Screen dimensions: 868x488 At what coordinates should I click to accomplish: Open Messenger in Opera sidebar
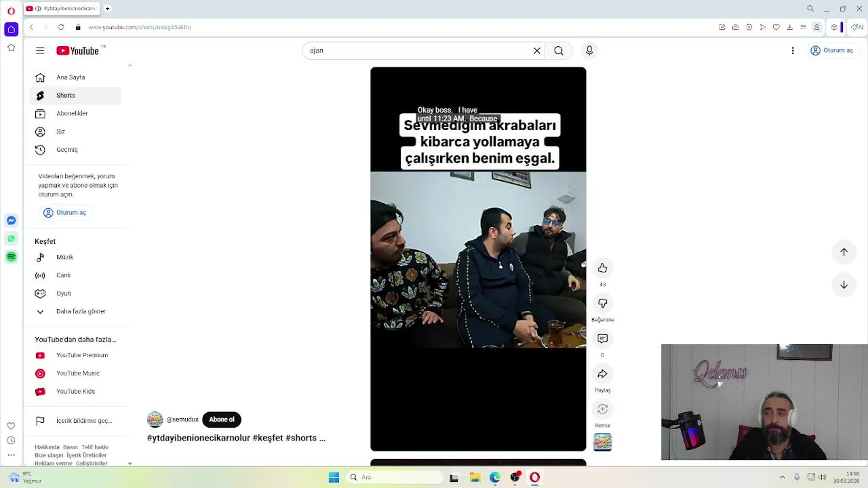[11, 220]
